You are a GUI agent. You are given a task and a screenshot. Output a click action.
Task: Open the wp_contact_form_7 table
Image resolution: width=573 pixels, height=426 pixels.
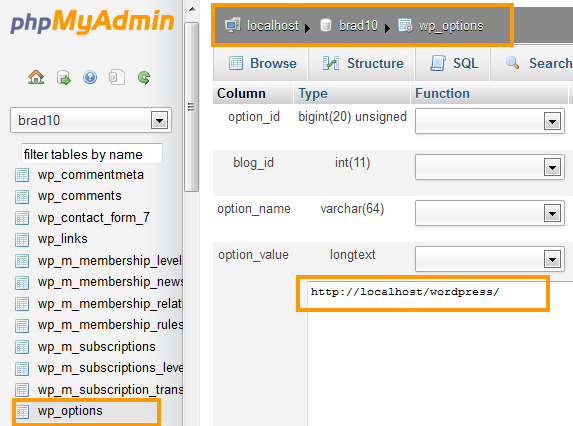click(x=94, y=218)
